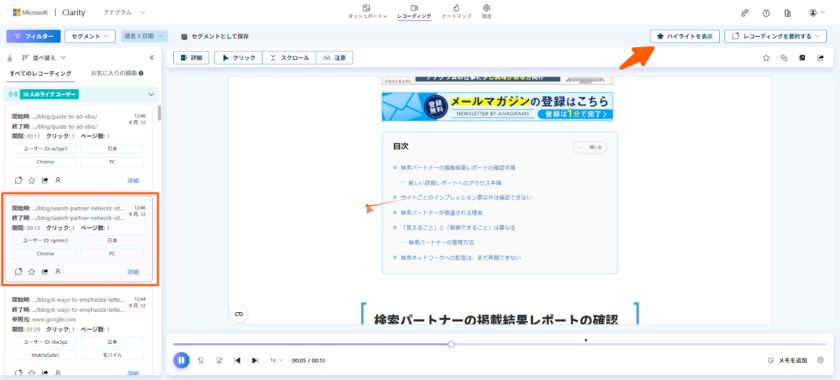Image resolution: width=840 pixels, height=380 pixels.
Task: Open player settings gear icon
Action: tap(820, 360)
